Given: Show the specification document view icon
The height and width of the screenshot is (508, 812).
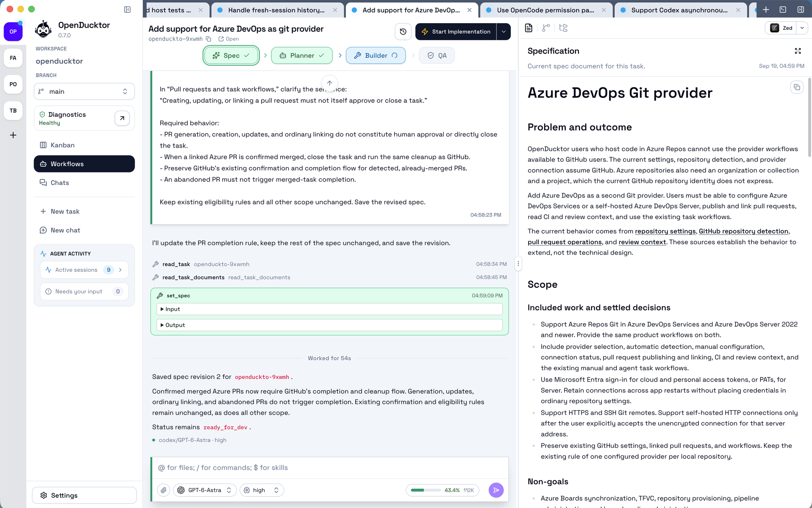Looking at the screenshot, I should click(529, 28).
